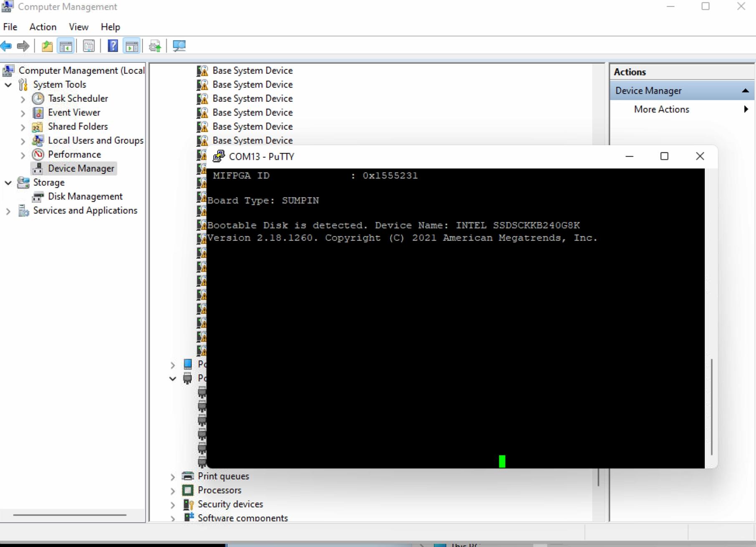The height and width of the screenshot is (547, 756).
Task: Click the Storage drives icon
Action: [x=23, y=182]
